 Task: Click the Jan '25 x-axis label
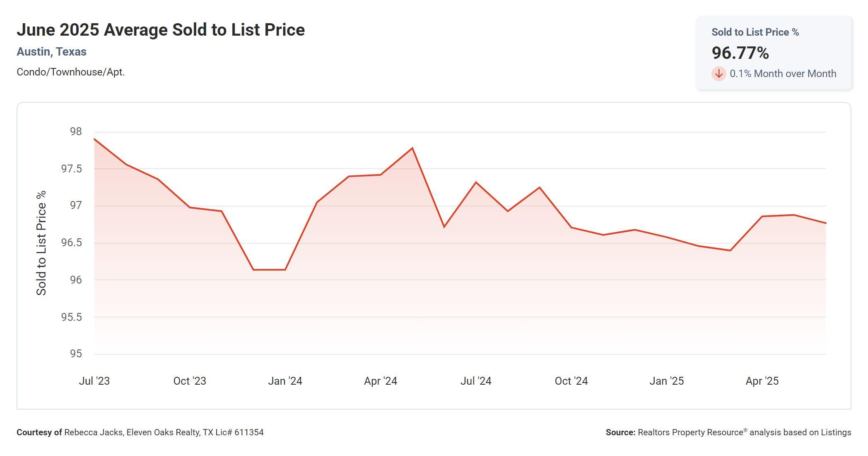coord(666,381)
